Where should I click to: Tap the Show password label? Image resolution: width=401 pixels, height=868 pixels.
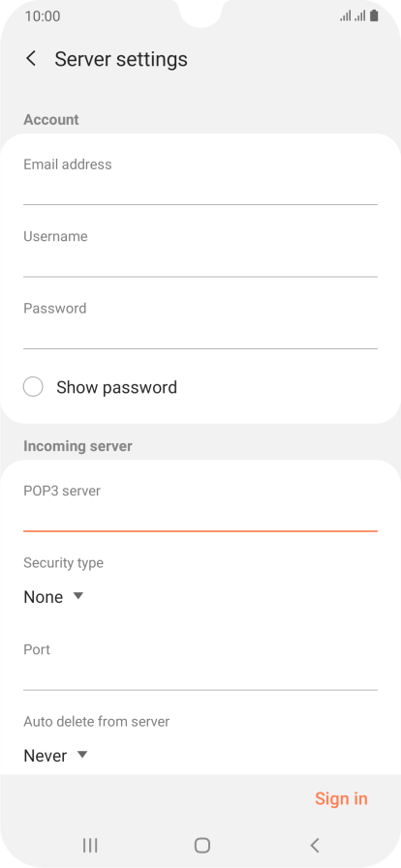tap(116, 387)
